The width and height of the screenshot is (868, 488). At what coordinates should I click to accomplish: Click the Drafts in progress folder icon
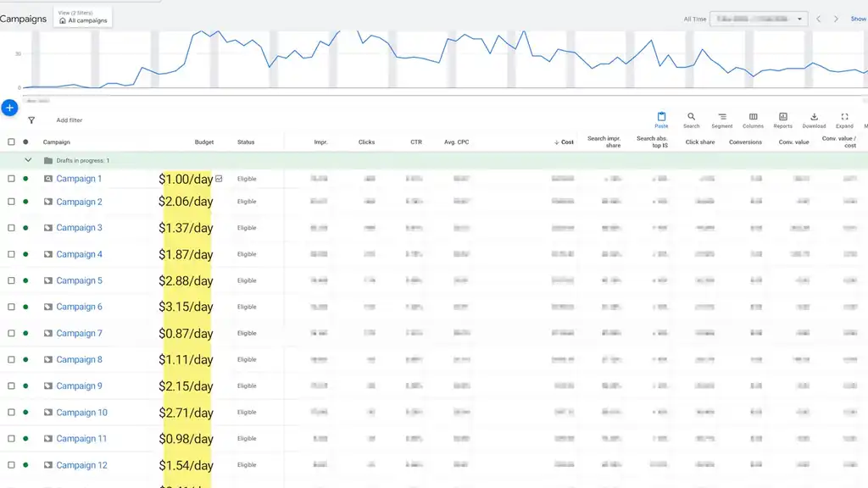[48, 160]
